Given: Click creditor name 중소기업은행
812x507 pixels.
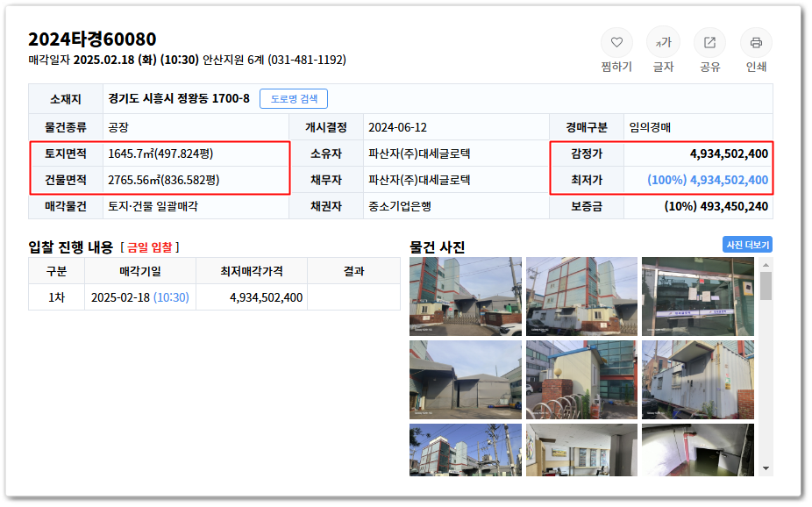Looking at the screenshot, I should point(399,207).
